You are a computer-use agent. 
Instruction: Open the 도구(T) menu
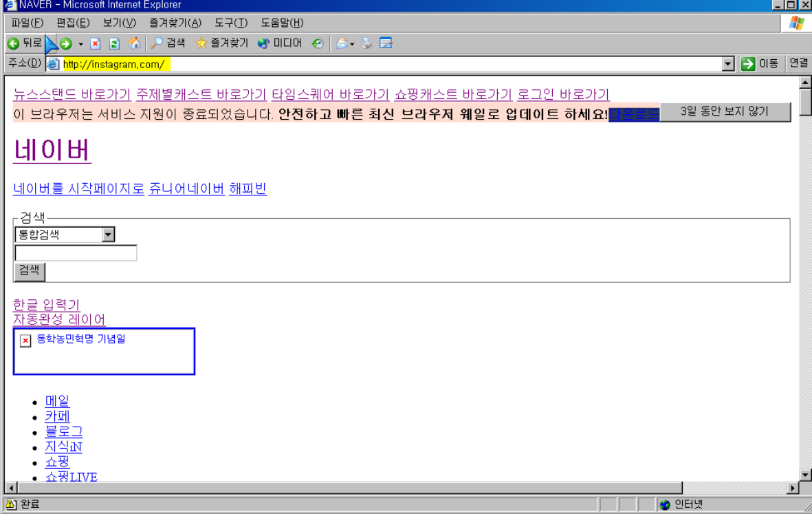point(231,23)
